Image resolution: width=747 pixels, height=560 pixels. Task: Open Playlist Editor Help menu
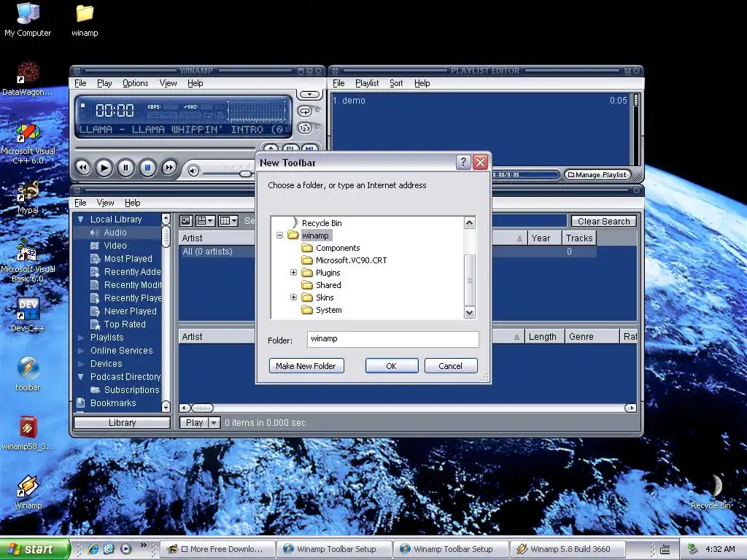point(422,83)
